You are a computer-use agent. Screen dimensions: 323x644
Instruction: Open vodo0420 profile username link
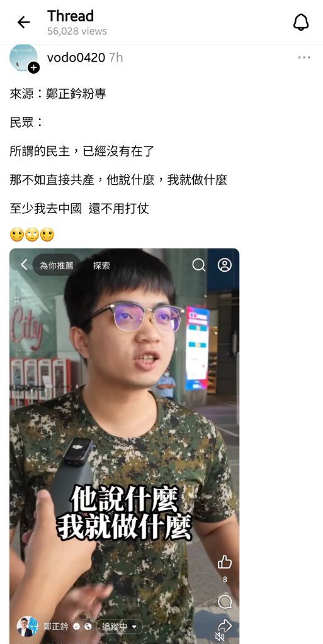pos(76,57)
